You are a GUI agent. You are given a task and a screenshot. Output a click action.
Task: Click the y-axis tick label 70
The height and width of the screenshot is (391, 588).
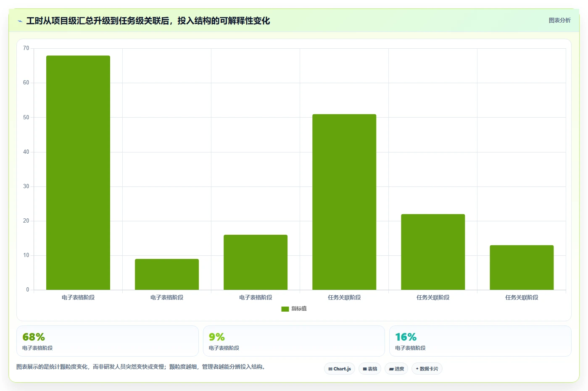tap(26, 48)
